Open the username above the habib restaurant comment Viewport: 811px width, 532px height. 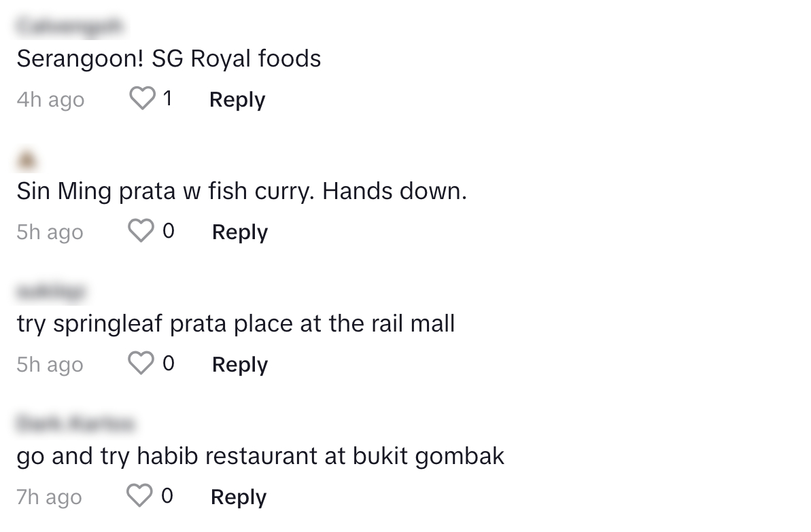tap(75, 424)
